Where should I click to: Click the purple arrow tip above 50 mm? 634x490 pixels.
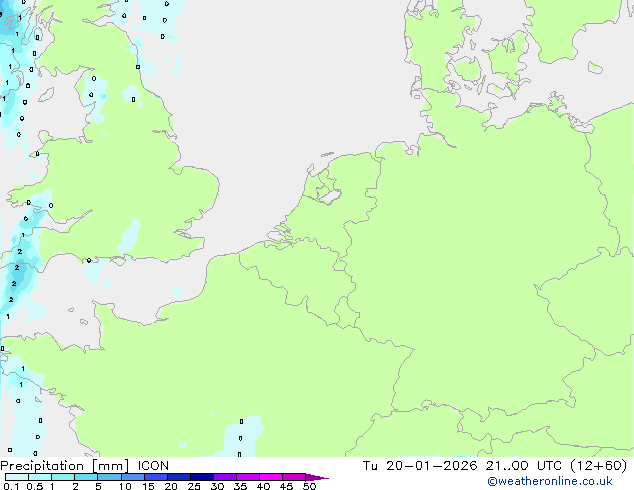[317, 478]
